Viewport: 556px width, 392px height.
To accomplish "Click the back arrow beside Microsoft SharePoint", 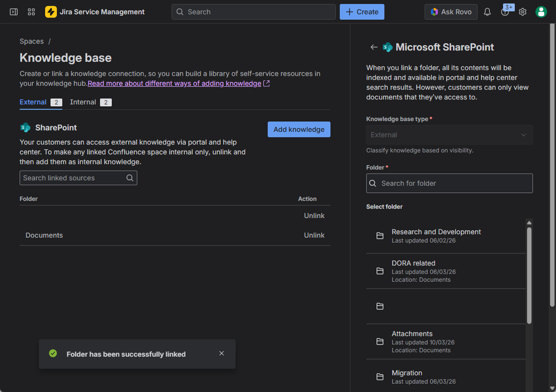I will [374, 47].
